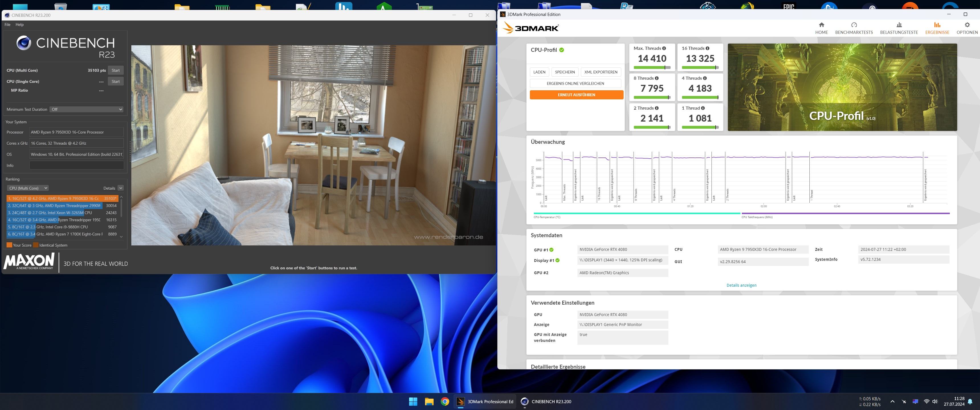Open Cinebench Help menu

pyautogui.click(x=19, y=25)
